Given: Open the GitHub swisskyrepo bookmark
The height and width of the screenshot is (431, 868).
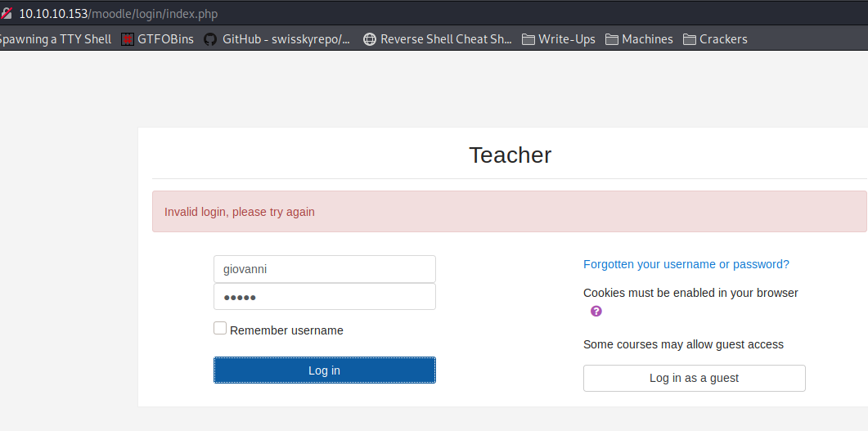Looking at the screenshot, I should [x=277, y=39].
